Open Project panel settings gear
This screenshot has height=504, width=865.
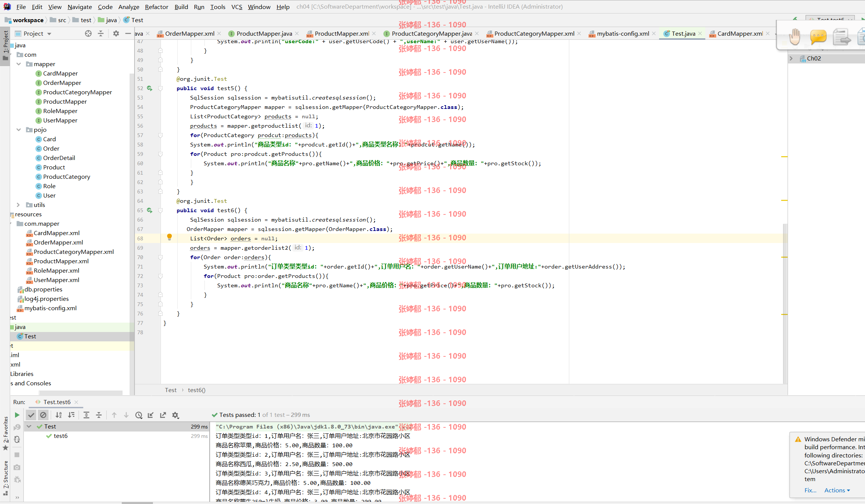point(116,33)
